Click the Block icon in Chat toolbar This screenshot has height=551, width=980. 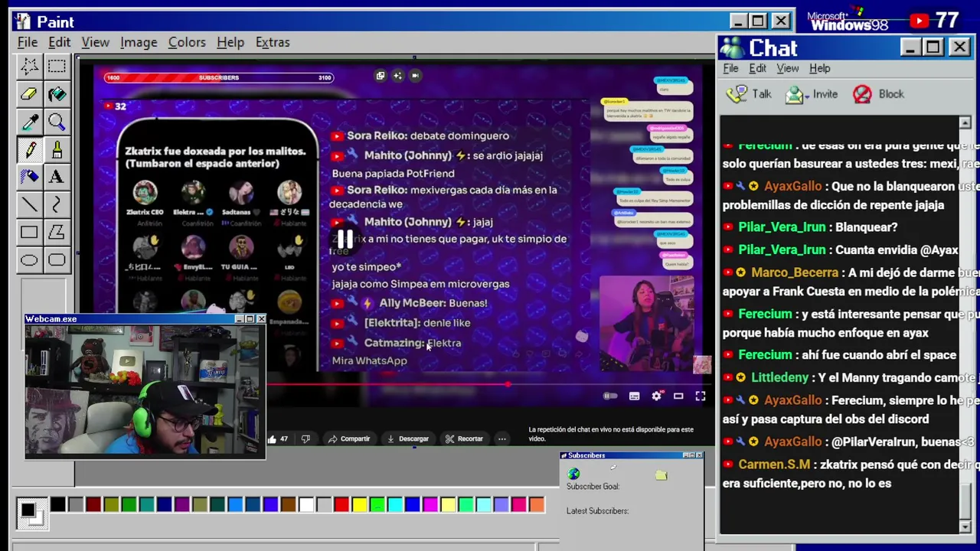(862, 94)
